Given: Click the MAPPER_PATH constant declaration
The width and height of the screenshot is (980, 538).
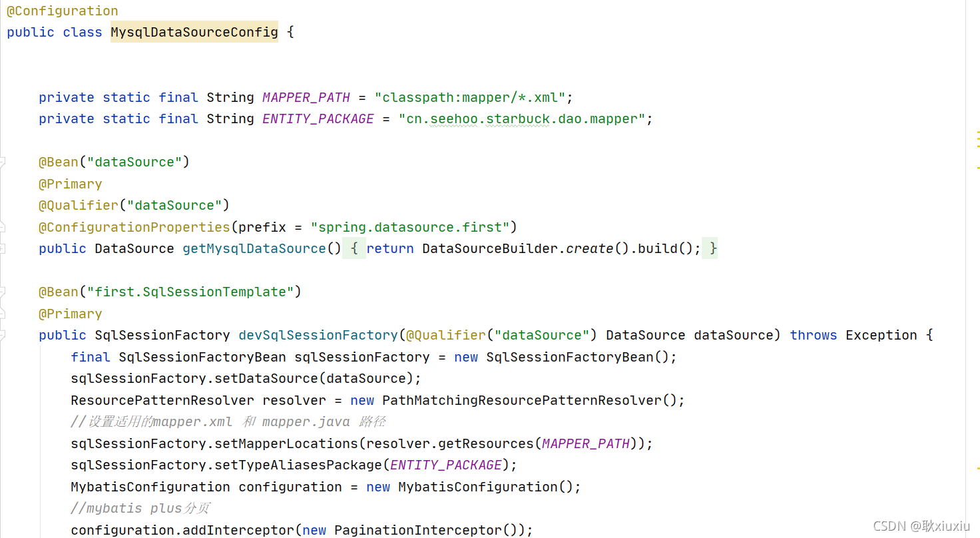Looking at the screenshot, I should (x=306, y=97).
